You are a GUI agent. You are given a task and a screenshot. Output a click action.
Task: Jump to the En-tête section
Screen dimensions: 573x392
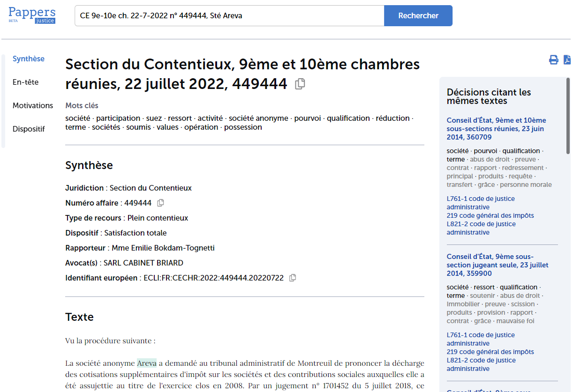(x=26, y=82)
